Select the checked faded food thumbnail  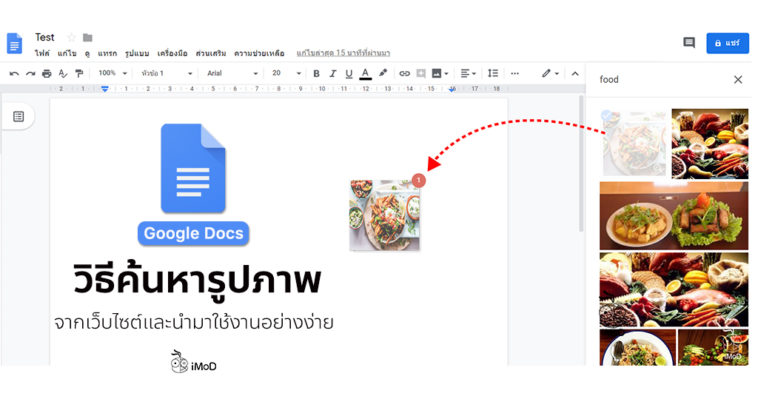[634, 144]
